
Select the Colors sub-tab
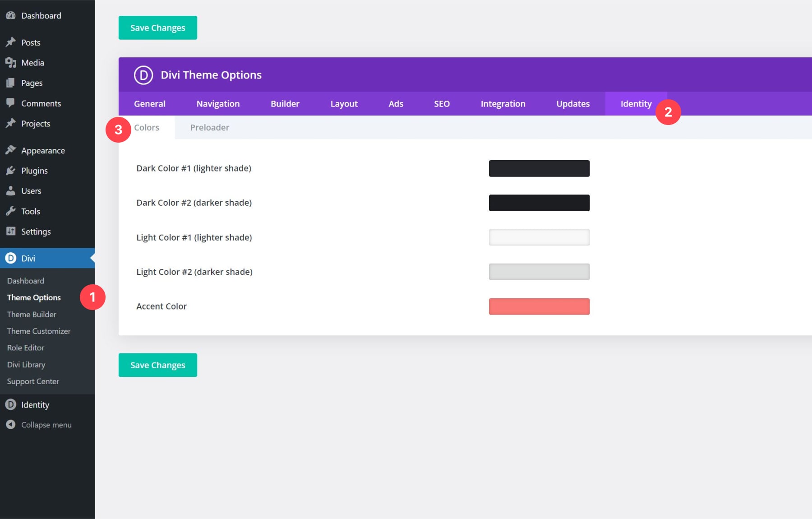point(147,128)
